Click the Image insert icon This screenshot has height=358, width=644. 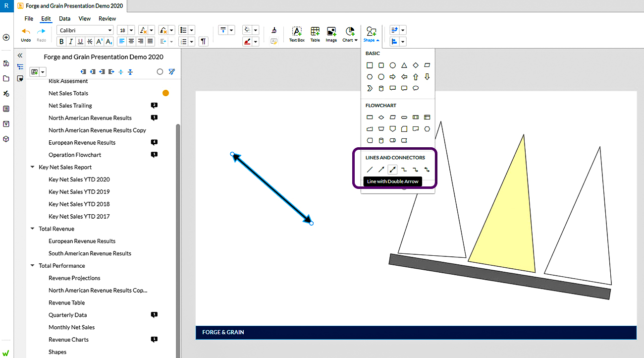click(x=331, y=34)
